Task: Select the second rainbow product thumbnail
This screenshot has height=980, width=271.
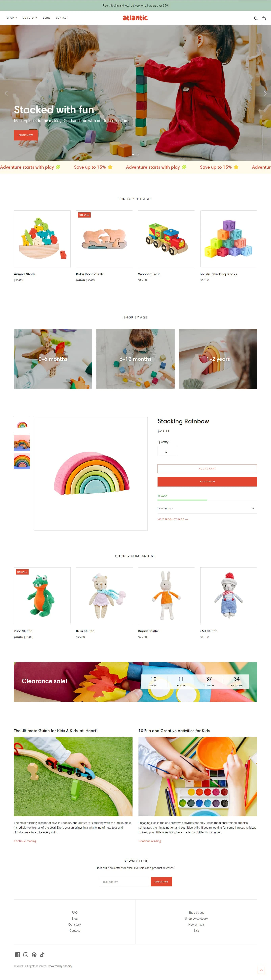Action: click(22, 443)
